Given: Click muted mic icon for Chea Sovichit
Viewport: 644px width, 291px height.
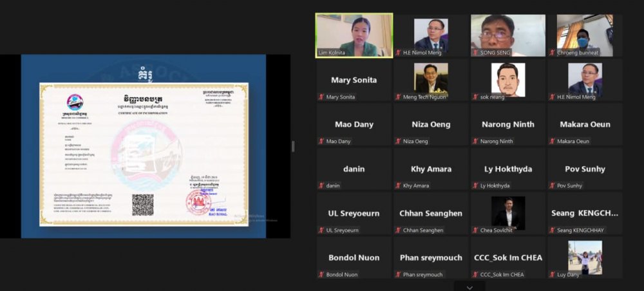Looking at the screenshot, I should 475,230.
